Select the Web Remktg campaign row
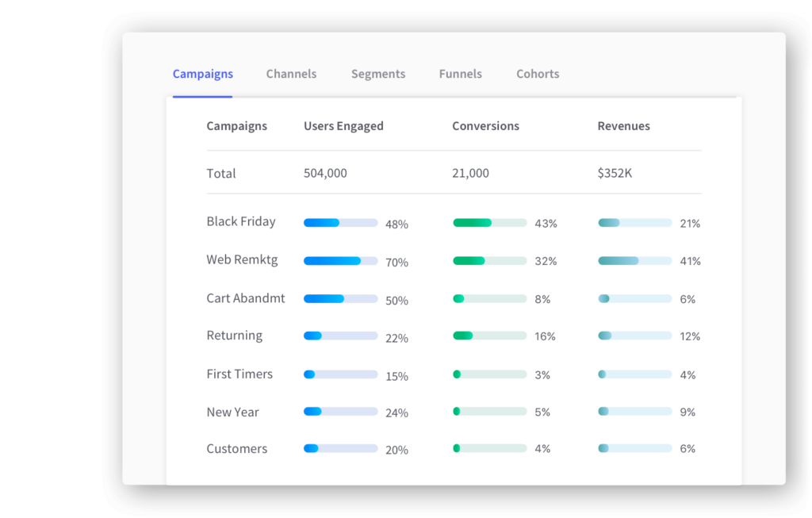The width and height of the screenshot is (812, 518). [243, 259]
